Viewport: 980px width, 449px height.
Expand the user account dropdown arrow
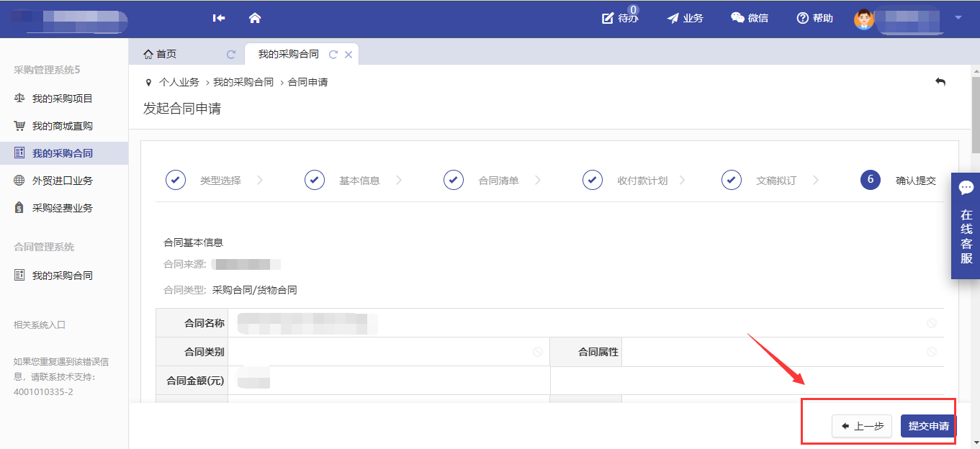[958, 18]
